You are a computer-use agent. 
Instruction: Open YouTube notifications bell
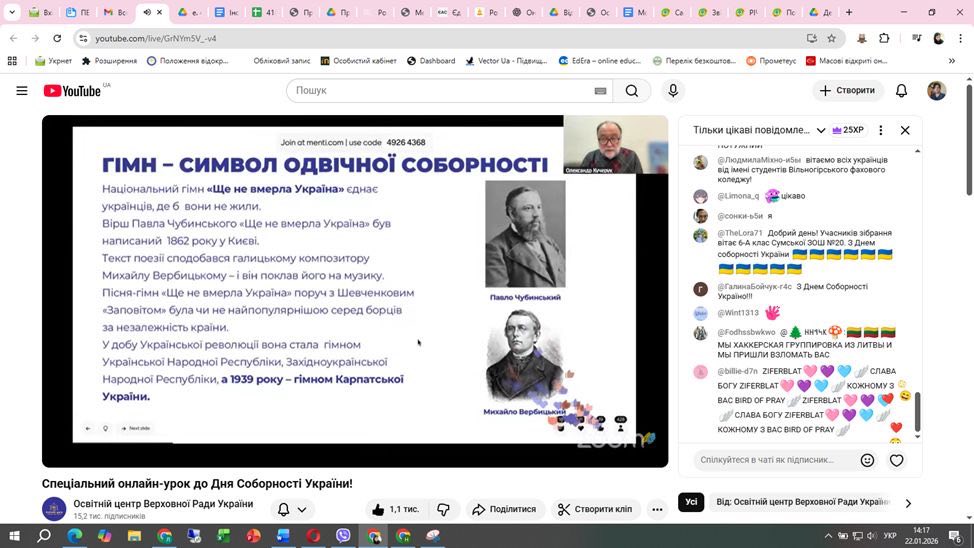[x=901, y=91]
